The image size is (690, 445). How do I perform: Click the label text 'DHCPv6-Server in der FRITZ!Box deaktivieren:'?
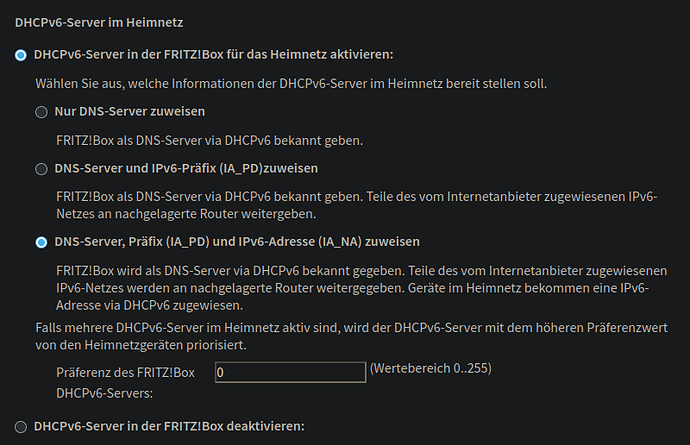tap(168, 427)
